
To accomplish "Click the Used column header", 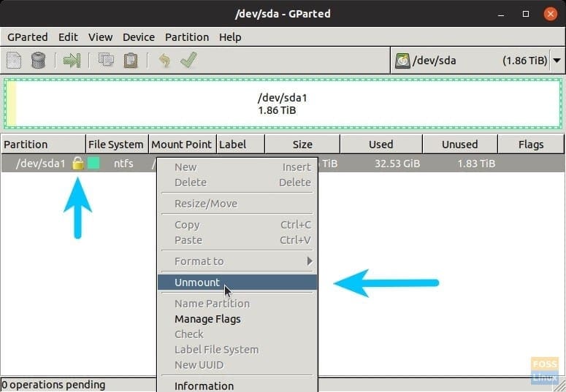I will point(381,145).
